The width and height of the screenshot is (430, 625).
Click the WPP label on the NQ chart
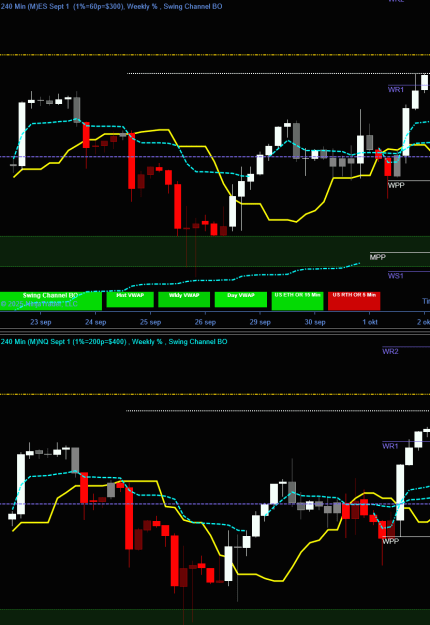point(391,541)
